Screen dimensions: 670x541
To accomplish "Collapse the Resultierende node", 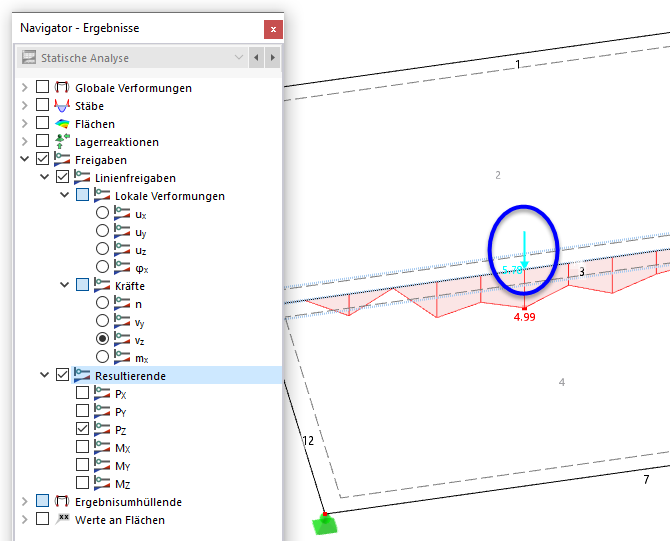I will point(44,375).
